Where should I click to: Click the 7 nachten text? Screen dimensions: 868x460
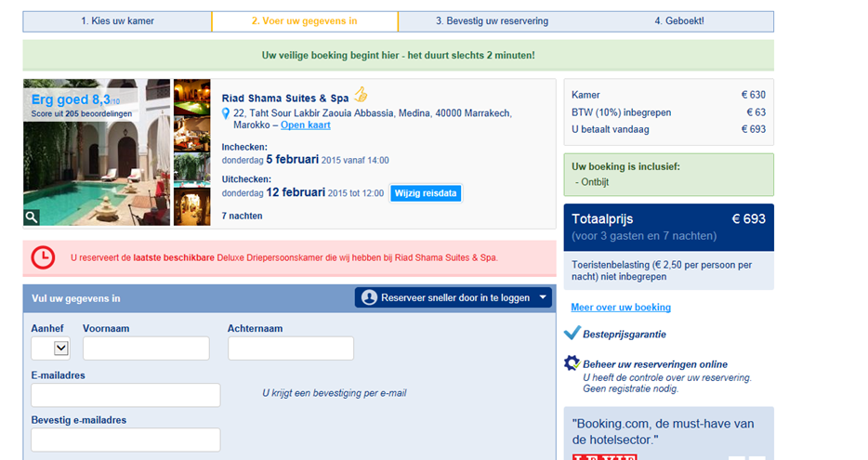(x=242, y=216)
